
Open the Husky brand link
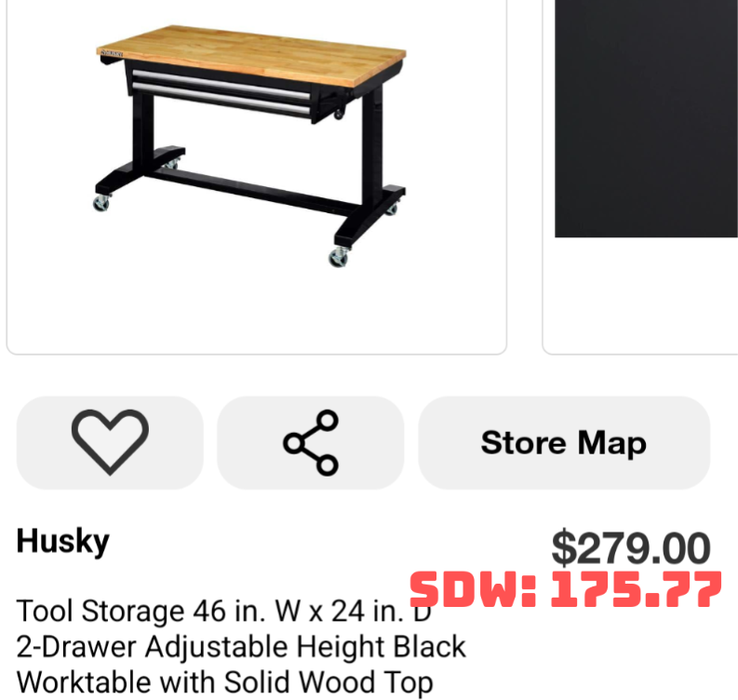pyautogui.click(x=62, y=542)
